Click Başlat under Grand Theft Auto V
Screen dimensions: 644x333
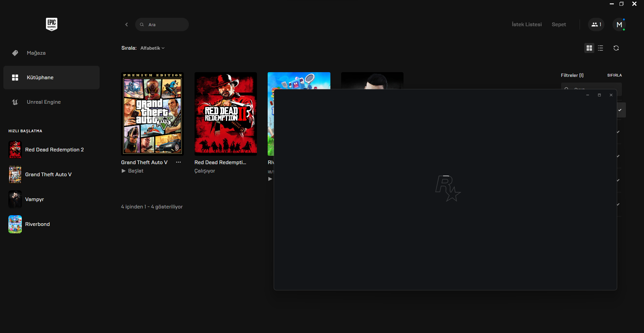(132, 171)
